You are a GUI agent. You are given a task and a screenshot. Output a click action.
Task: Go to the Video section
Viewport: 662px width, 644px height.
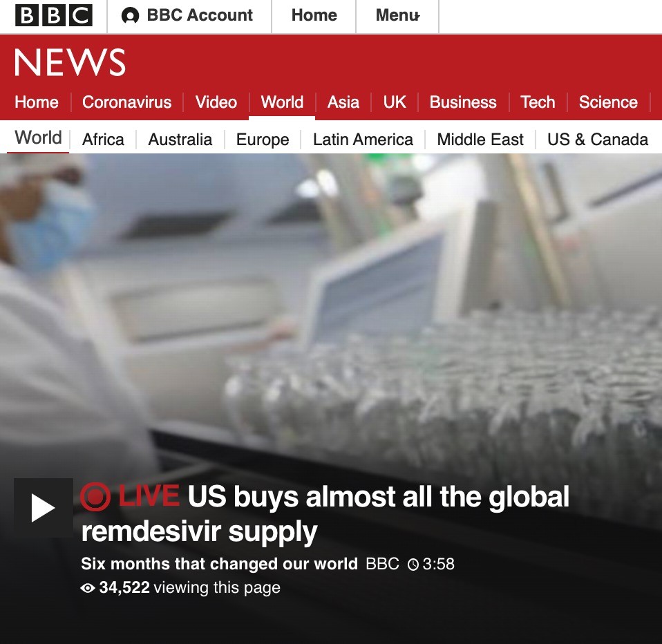216,102
